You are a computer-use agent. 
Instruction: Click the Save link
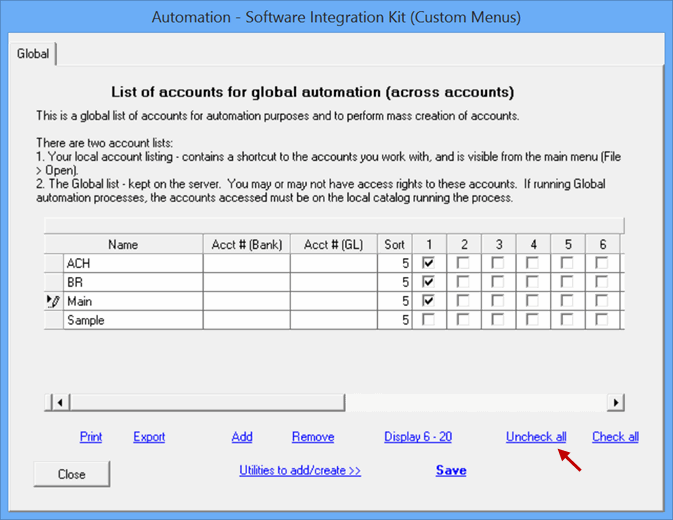coord(450,470)
